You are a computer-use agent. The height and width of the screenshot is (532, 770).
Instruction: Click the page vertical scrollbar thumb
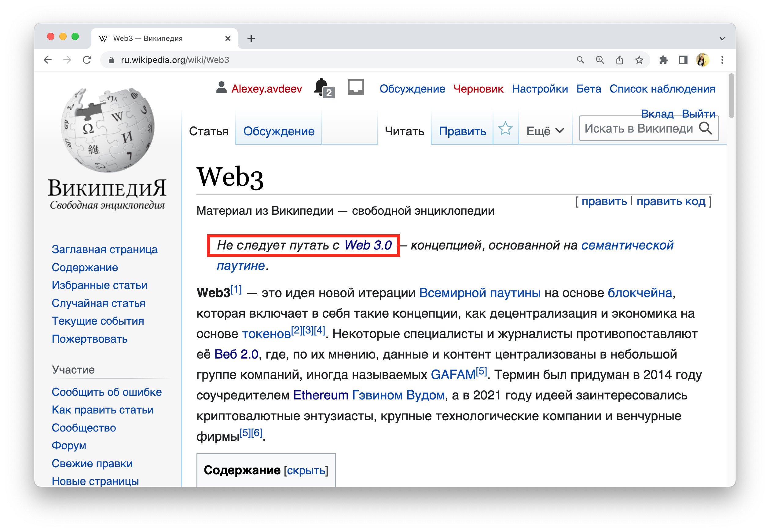(x=731, y=96)
